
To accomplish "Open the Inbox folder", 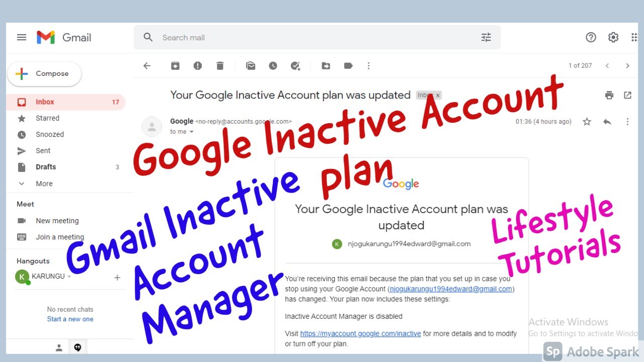I will point(65,102).
